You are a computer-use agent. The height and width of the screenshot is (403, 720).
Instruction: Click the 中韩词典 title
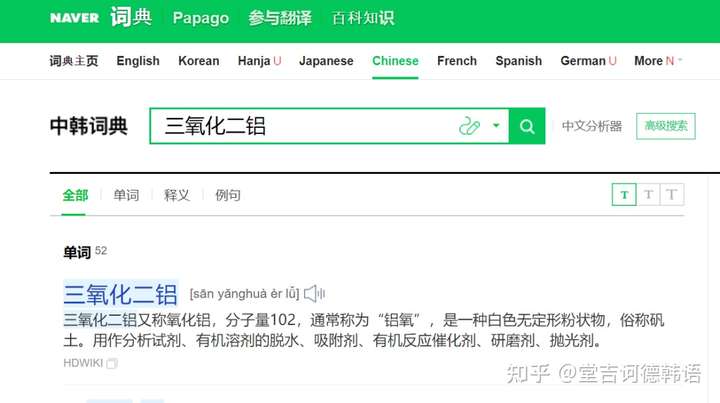[x=89, y=126]
